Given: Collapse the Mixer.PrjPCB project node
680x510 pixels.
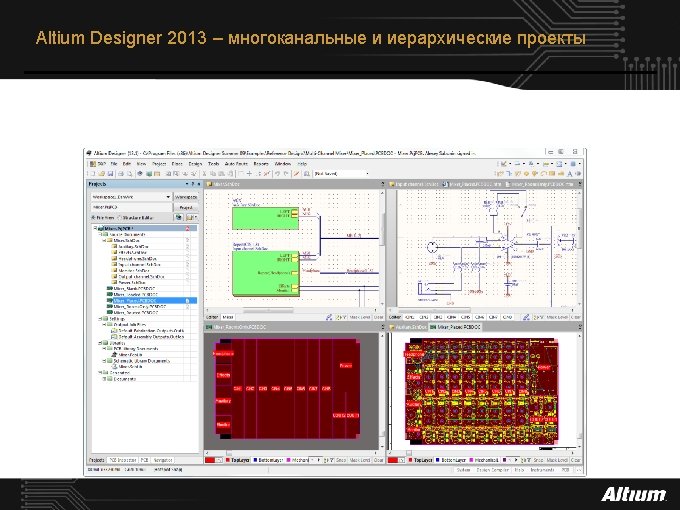Looking at the screenshot, I should (95, 228).
